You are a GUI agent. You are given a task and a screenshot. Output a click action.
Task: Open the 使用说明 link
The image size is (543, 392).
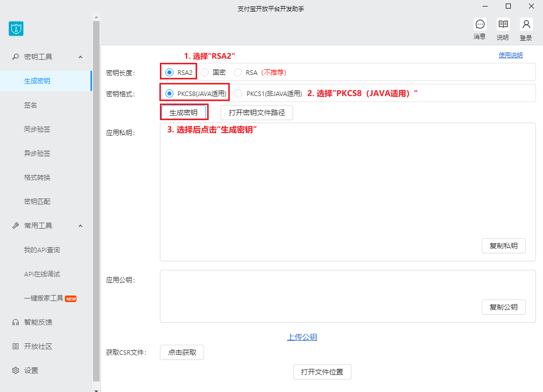click(x=510, y=55)
